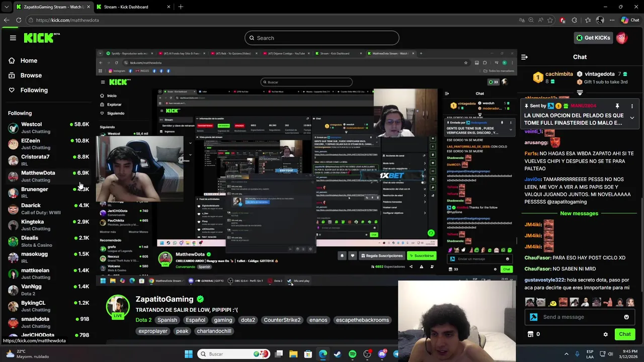Open Kingteka channel in Following

[48, 225]
